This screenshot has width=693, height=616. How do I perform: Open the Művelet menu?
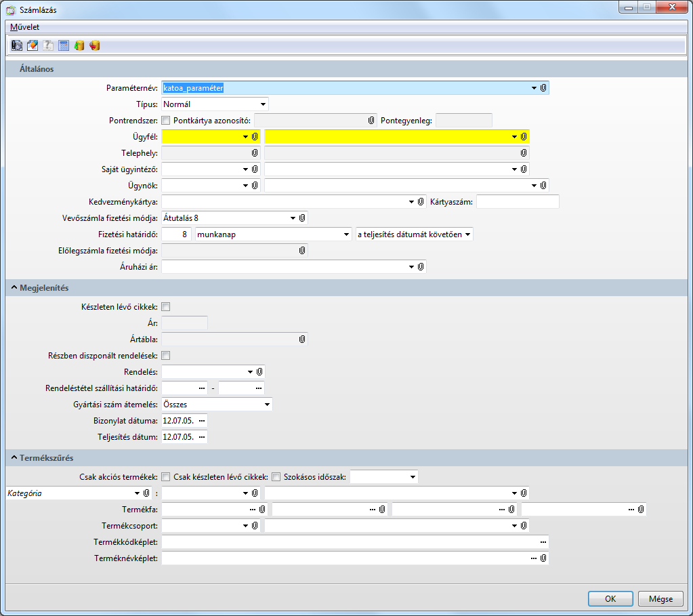24,27
